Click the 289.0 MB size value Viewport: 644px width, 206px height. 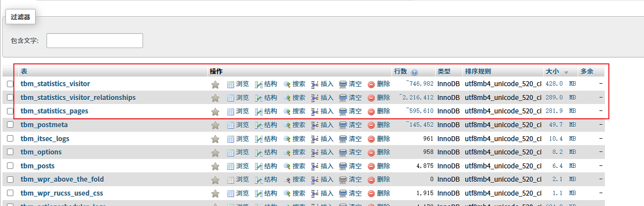[x=561, y=98]
